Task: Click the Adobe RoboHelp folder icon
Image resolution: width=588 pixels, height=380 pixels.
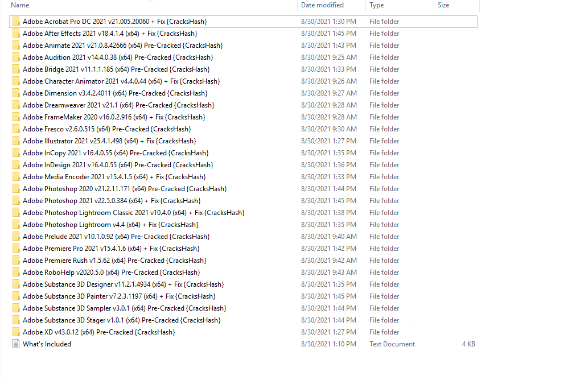Action: click(16, 272)
